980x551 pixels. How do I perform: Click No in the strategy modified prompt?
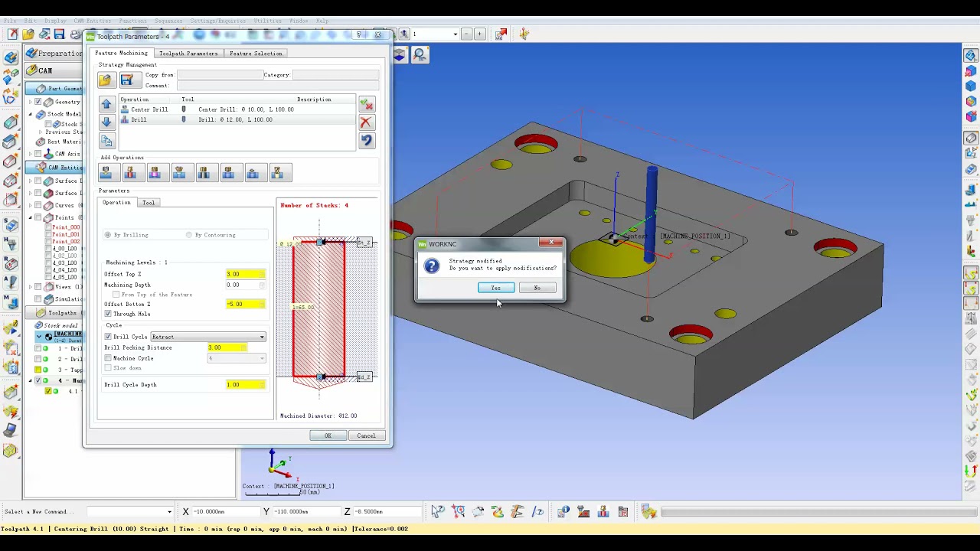537,288
